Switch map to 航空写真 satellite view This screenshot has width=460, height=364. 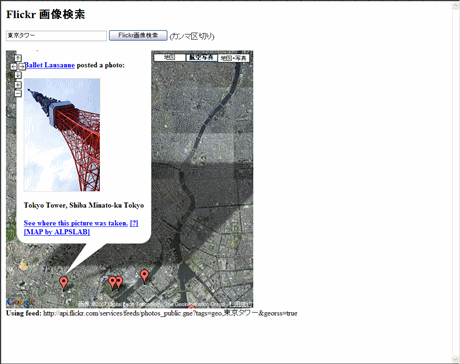(201, 58)
